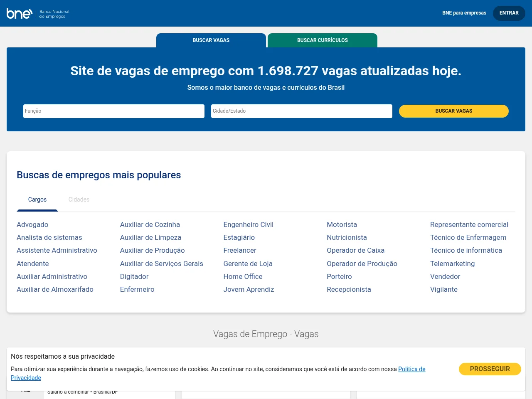Image resolution: width=532 pixels, height=399 pixels.
Task: Open Enfermeiro job listings
Action: (x=137, y=289)
